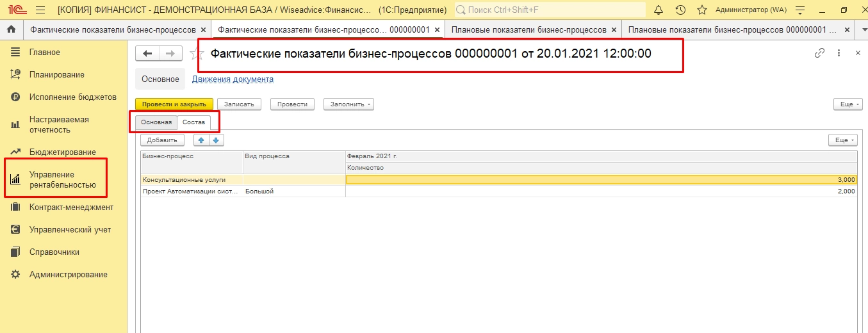Open Настраиваемая отчетность section
This screenshot has height=333, width=868.
pos(59,124)
